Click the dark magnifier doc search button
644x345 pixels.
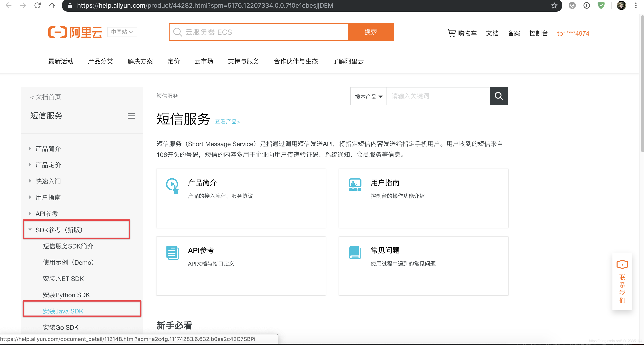click(499, 96)
